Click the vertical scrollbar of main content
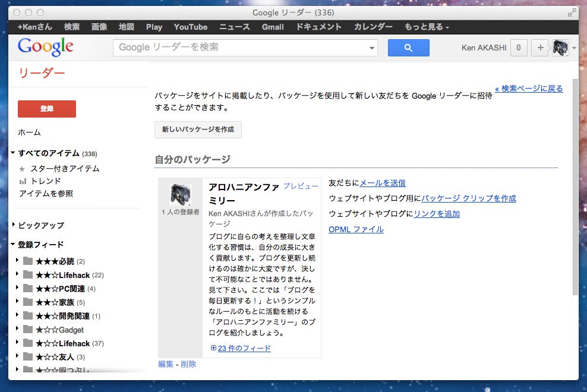 pyautogui.click(x=575, y=187)
